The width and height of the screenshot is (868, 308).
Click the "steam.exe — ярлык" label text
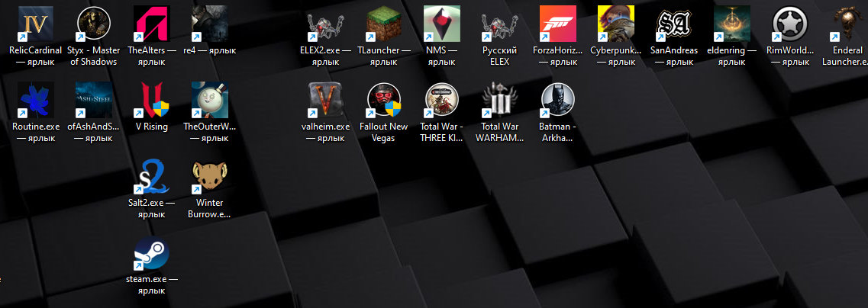pyautogui.click(x=152, y=285)
